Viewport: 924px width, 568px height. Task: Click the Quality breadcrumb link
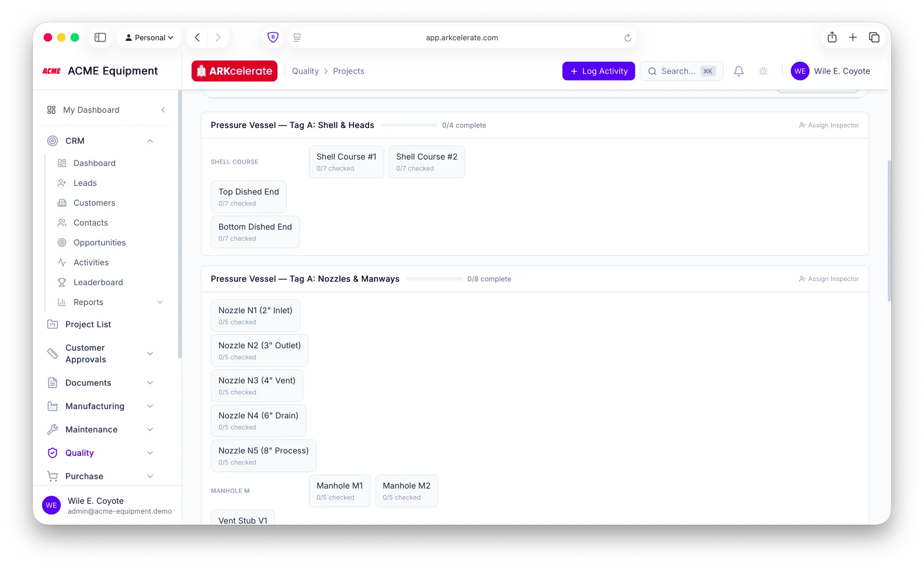305,71
